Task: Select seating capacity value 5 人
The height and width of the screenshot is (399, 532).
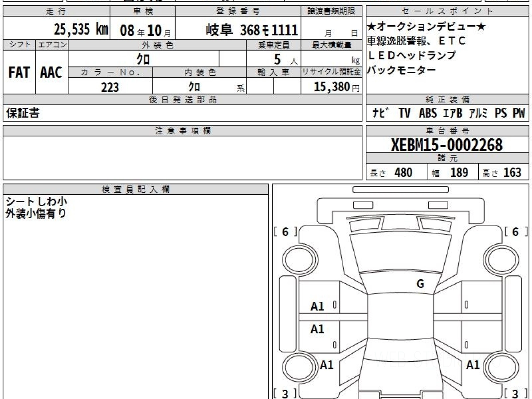Action: pos(286,60)
